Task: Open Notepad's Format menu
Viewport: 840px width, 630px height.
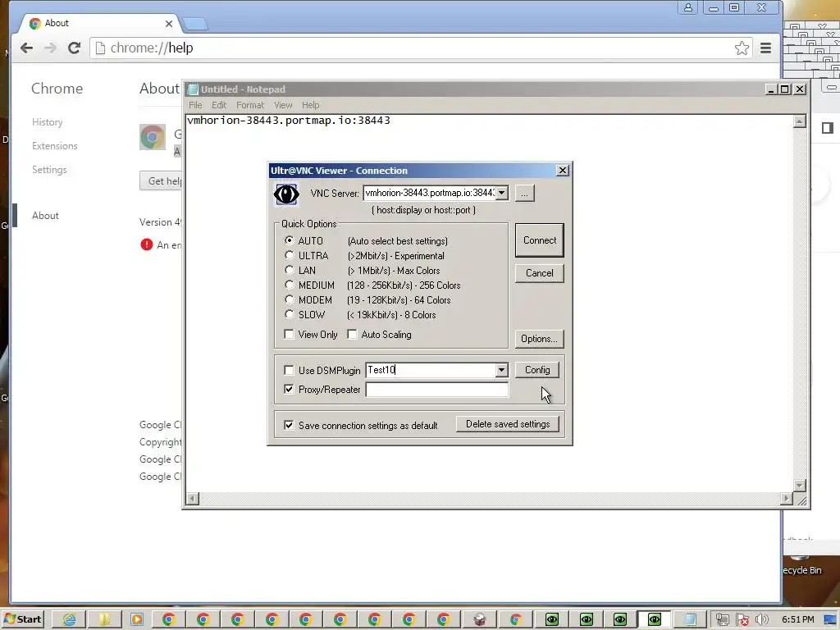Action: [x=250, y=105]
